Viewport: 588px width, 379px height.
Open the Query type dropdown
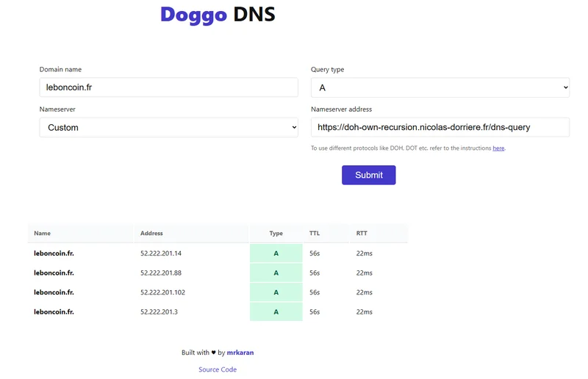(440, 87)
